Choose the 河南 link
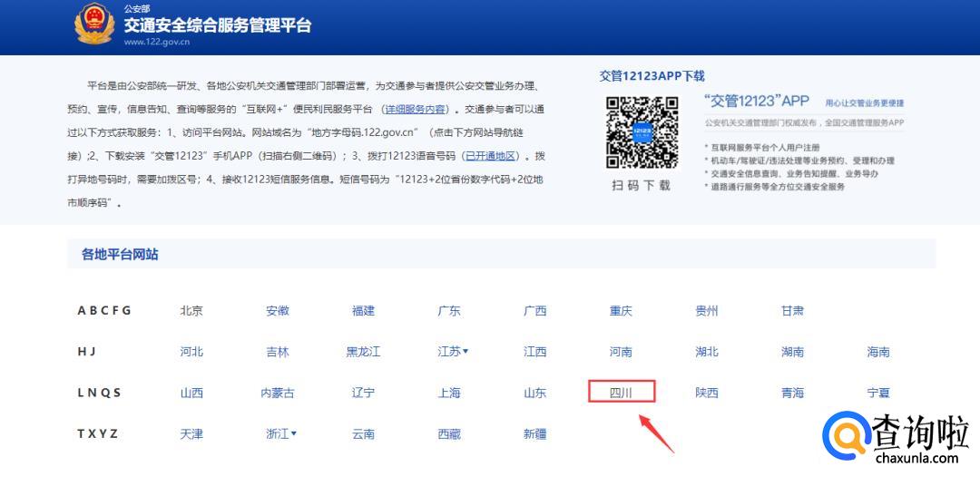 click(622, 352)
